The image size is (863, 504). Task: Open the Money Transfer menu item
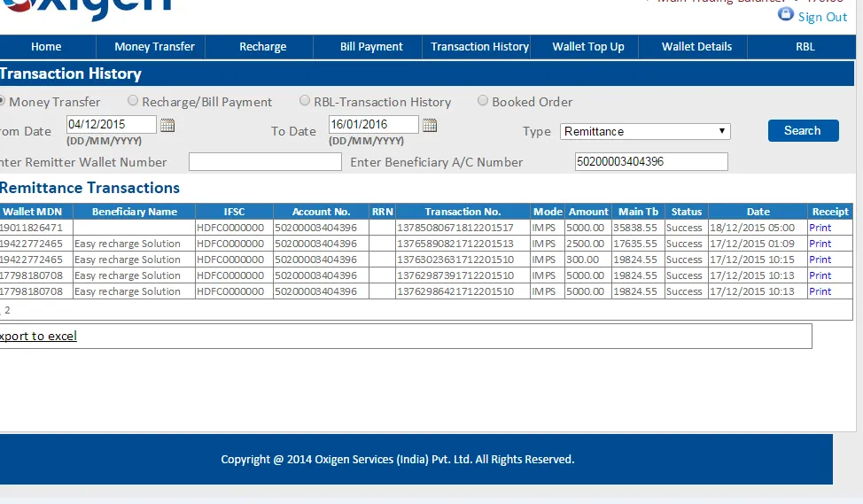point(155,47)
